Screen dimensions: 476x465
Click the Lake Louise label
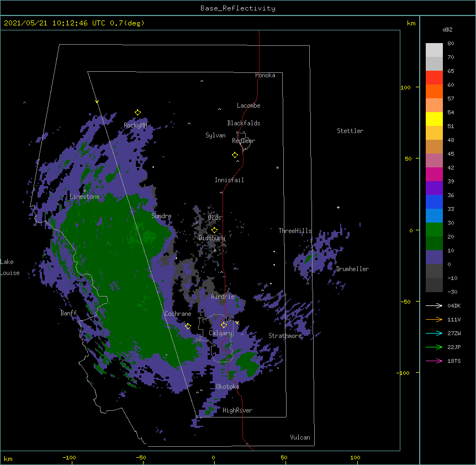pyautogui.click(x=10, y=267)
